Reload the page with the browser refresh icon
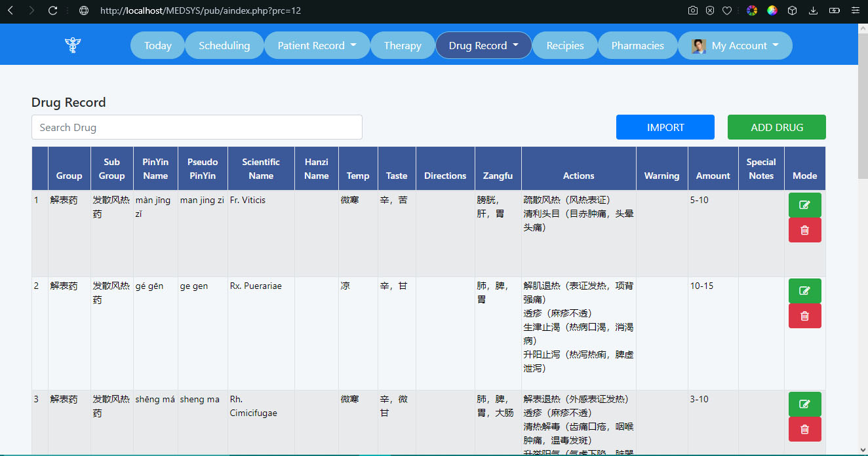 point(53,10)
